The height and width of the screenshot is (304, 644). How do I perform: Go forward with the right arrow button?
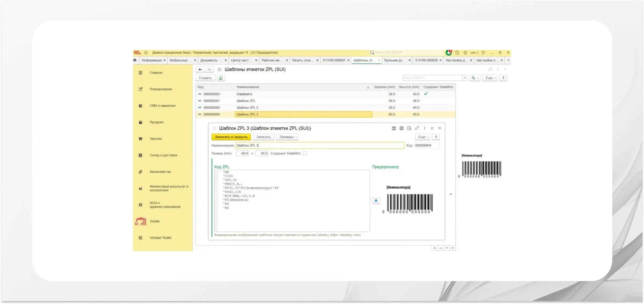(x=209, y=69)
